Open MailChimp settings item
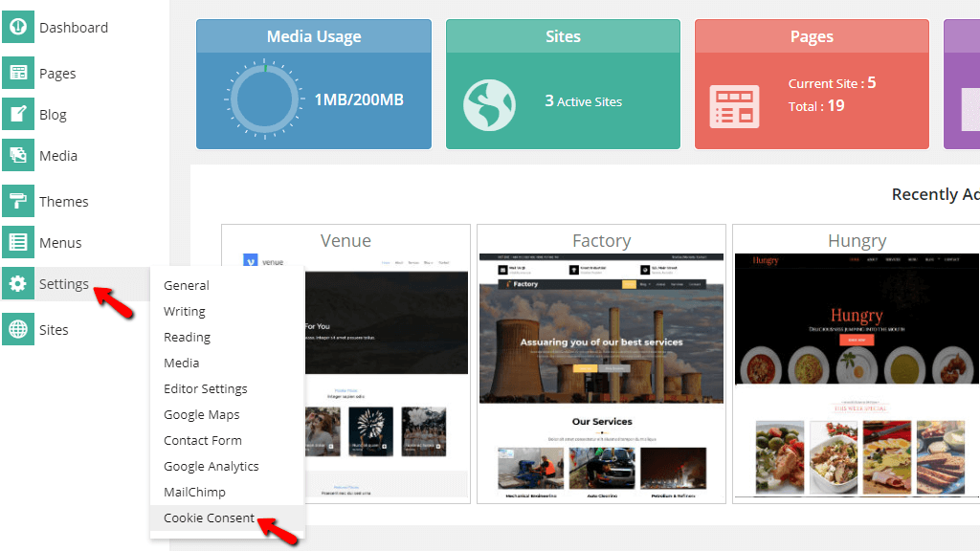The image size is (980, 551). tap(194, 493)
